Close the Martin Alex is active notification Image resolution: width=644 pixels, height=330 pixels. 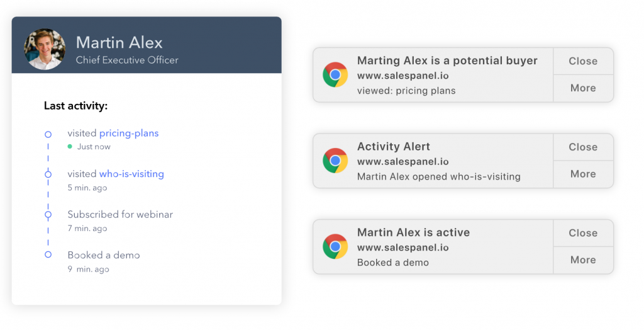click(583, 233)
